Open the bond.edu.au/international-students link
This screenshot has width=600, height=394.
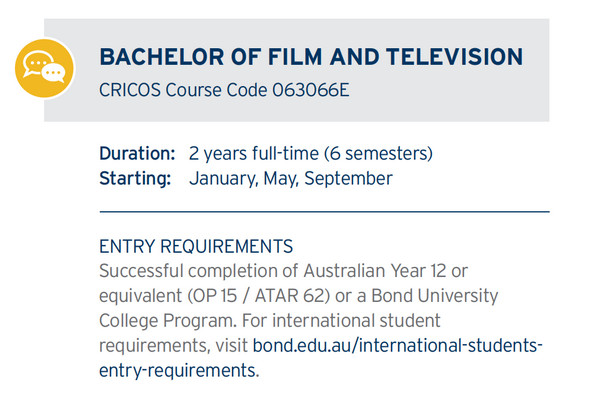click(x=398, y=345)
